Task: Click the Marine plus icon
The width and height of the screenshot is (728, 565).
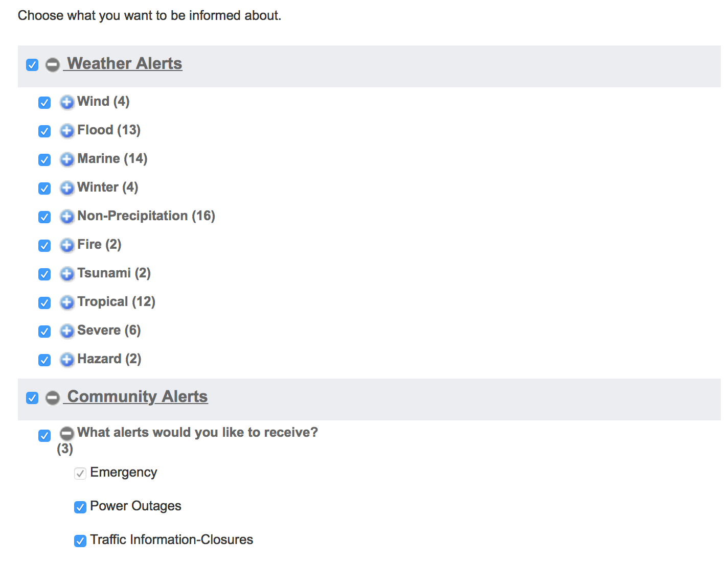Action: (67, 159)
